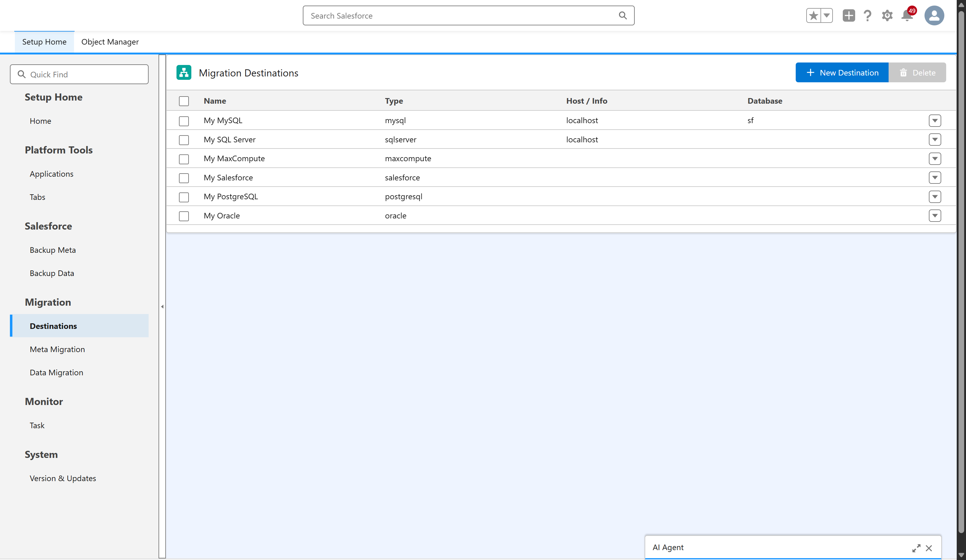Open the user profile avatar

coord(934,16)
